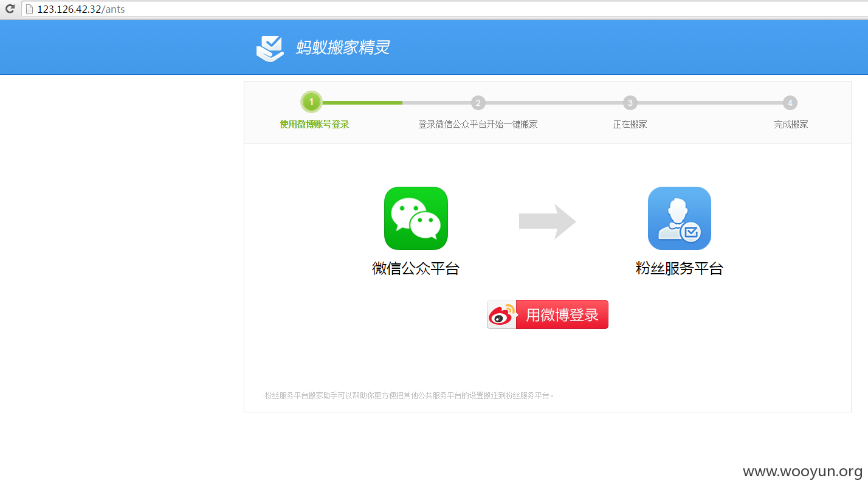Click the blue 粉丝服务平台 user icon
Viewport: 868px width, 489px height.
pyautogui.click(x=680, y=218)
